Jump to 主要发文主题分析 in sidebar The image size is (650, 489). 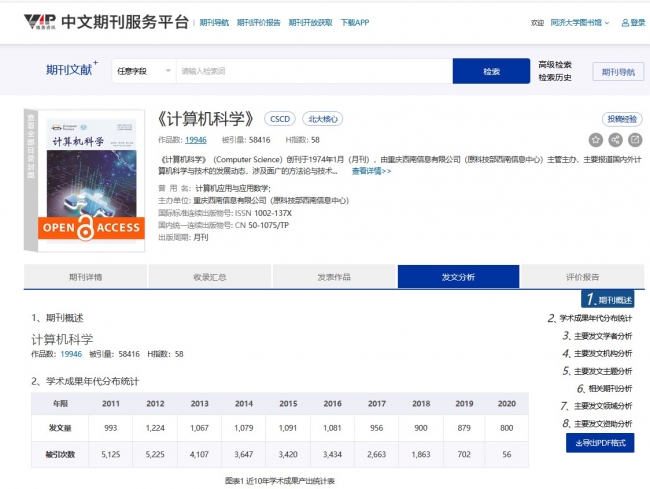597,371
